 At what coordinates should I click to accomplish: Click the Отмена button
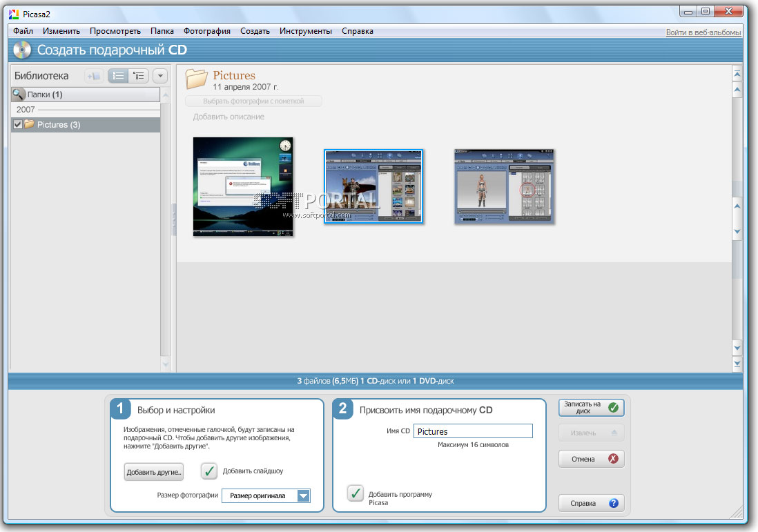(x=591, y=459)
